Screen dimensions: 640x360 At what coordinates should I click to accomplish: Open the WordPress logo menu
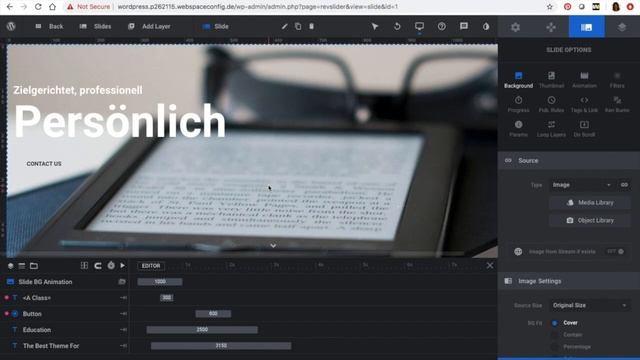tap(11, 26)
